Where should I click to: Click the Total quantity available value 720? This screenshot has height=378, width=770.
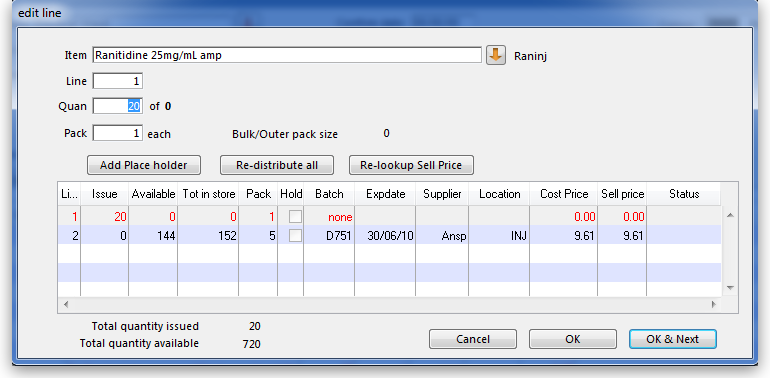tap(251, 344)
